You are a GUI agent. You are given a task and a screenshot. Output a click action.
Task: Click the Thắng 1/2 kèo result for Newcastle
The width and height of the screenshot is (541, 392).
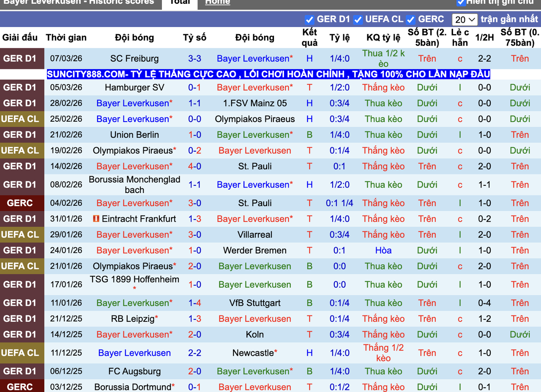tap(383, 353)
